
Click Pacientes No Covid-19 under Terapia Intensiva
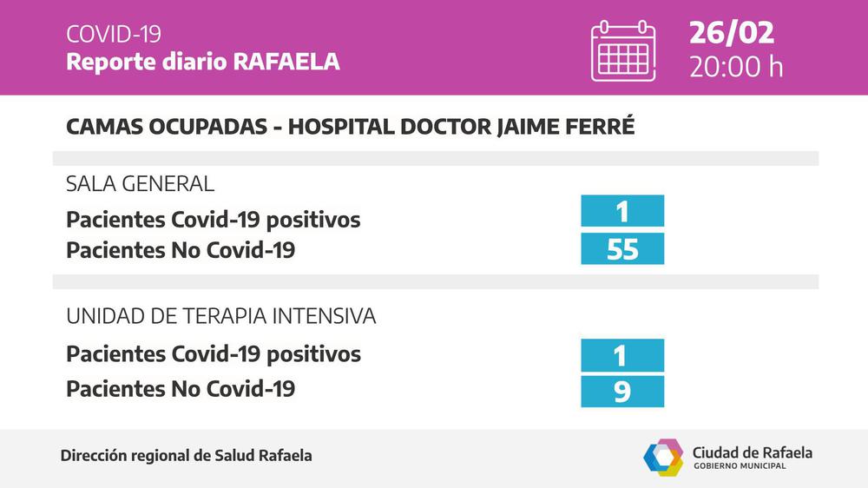click(181, 389)
